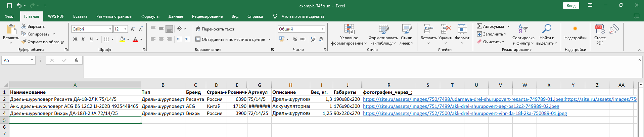
Task: Open font color dropdown arrow
Action: [x=141, y=39]
